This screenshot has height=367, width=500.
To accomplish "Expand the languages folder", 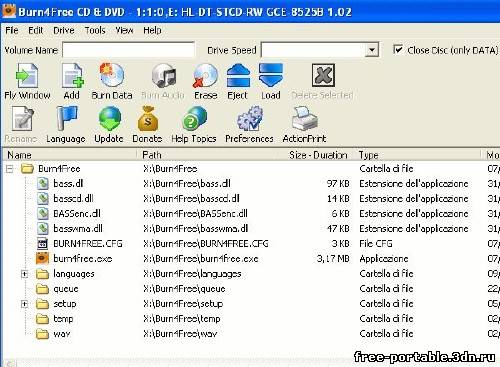I will tap(24, 274).
